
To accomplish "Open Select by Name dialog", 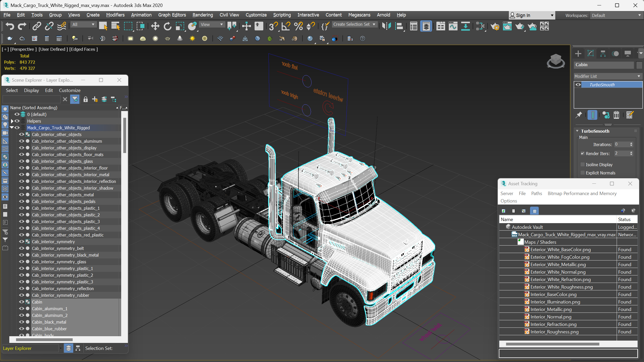I will pos(115,26).
